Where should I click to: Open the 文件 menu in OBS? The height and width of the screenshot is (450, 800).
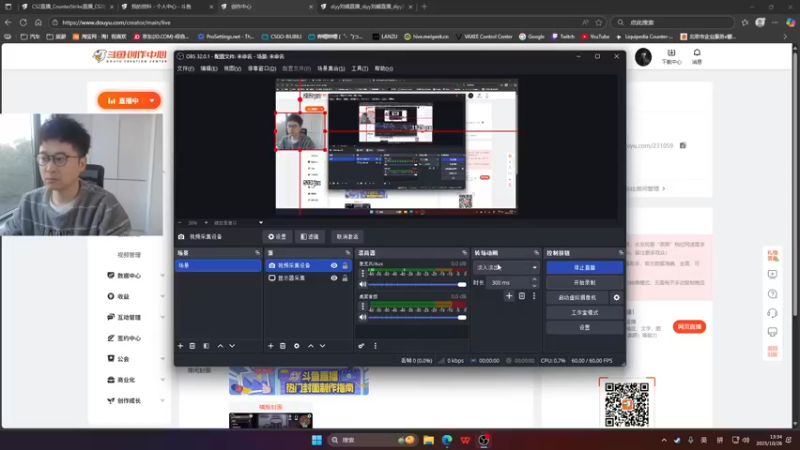point(186,68)
